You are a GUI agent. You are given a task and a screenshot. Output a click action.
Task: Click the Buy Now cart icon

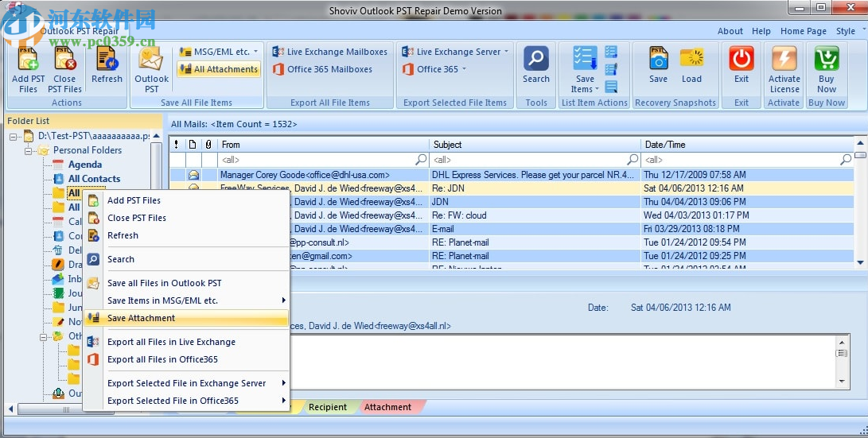pos(826,60)
